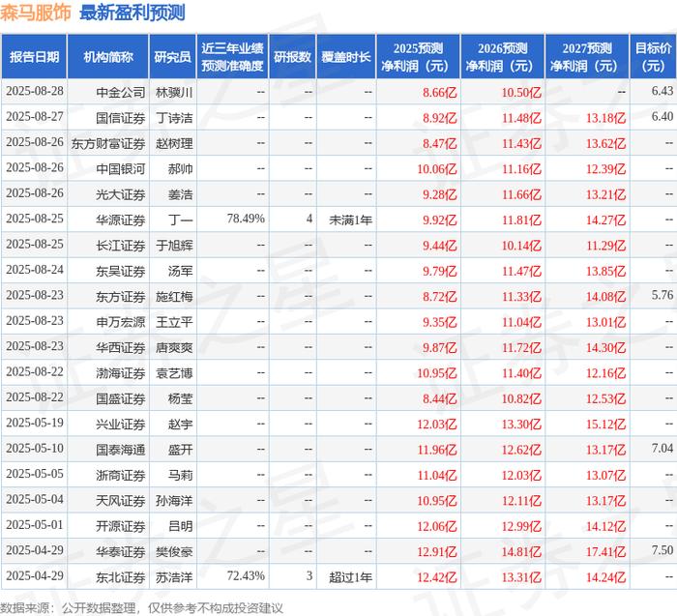Image resolution: width=677 pixels, height=616 pixels.
Task: Click the 目标价 column header
Action: [653, 56]
